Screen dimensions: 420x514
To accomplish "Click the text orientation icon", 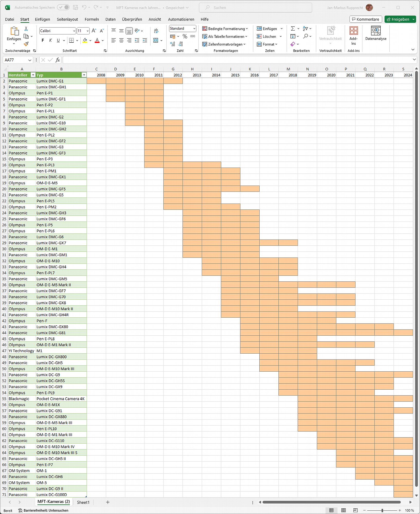I will coord(137,31).
